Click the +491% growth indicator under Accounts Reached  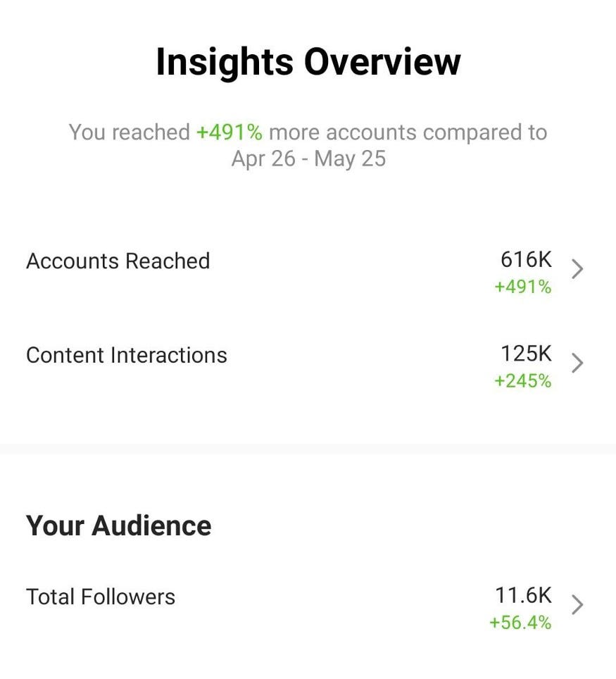[522, 287]
